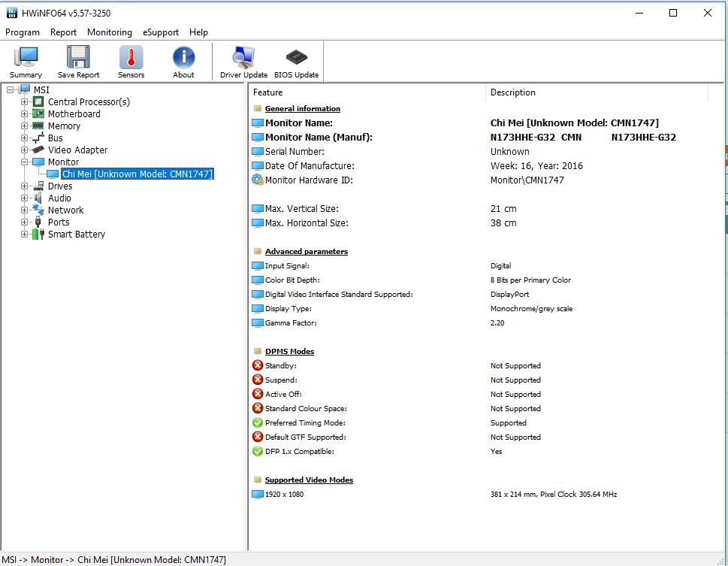Click the red Default GTF Supported icon
The width and height of the screenshot is (728, 566).
(x=258, y=437)
